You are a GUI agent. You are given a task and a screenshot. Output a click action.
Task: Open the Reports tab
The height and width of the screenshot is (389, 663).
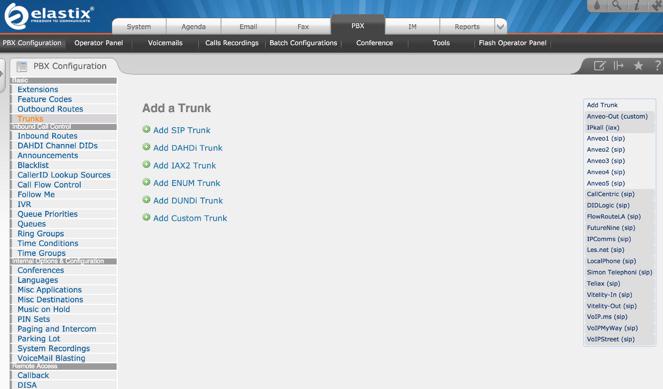467,27
